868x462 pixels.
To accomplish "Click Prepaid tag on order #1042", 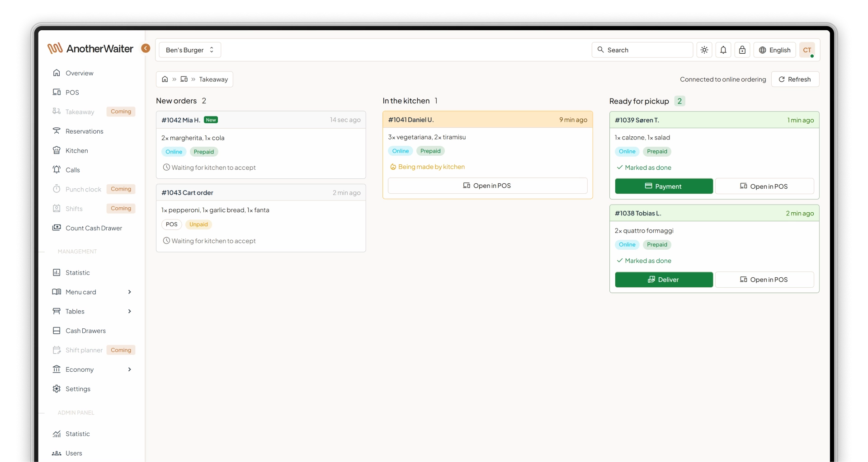I will (203, 152).
